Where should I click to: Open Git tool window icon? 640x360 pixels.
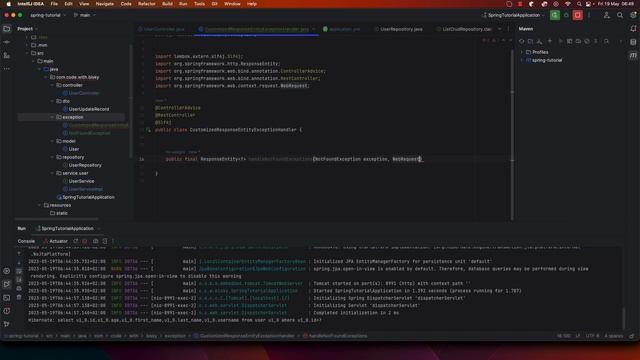7,324
